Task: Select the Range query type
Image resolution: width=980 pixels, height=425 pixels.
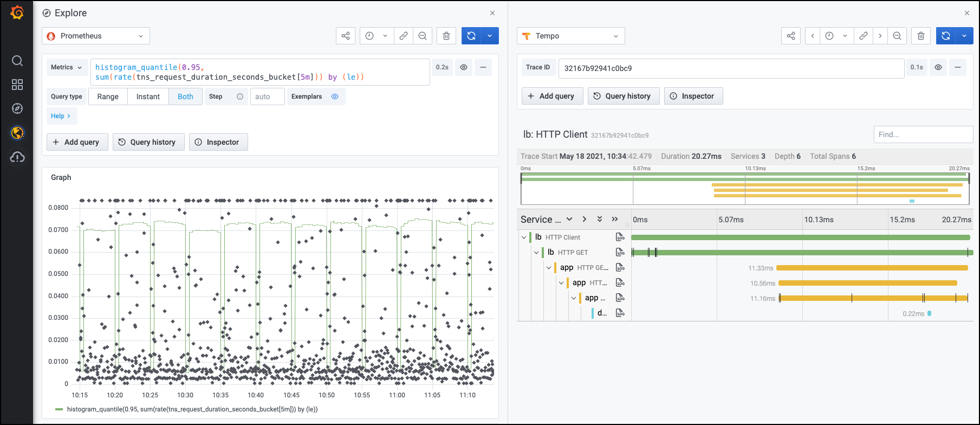Action: point(108,96)
